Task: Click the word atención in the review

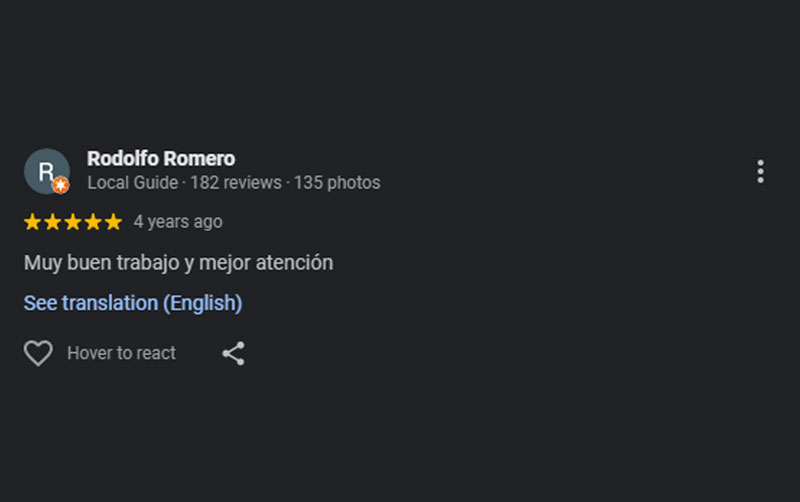Action: pyautogui.click(x=293, y=263)
